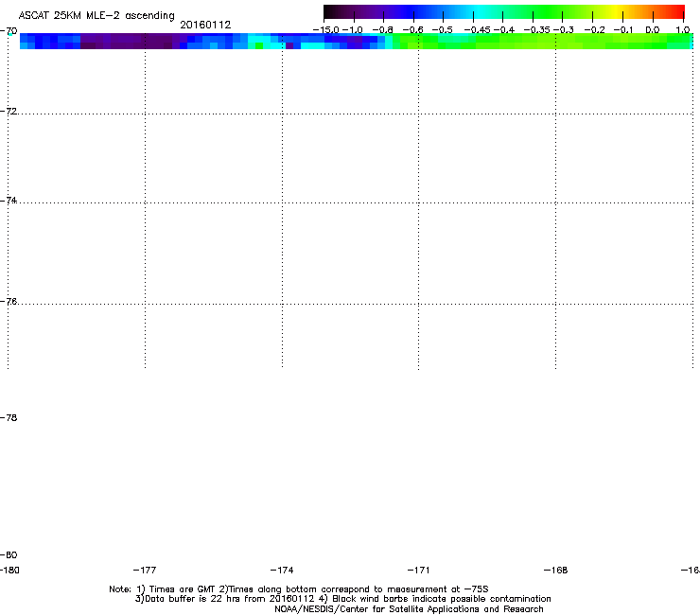Click the latitude label -72
Image resolution: width=700 pixels, height=615 pixels.
9,112
